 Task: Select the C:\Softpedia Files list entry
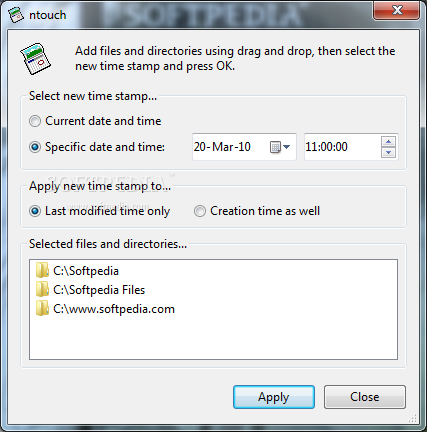pyautogui.click(x=91, y=290)
